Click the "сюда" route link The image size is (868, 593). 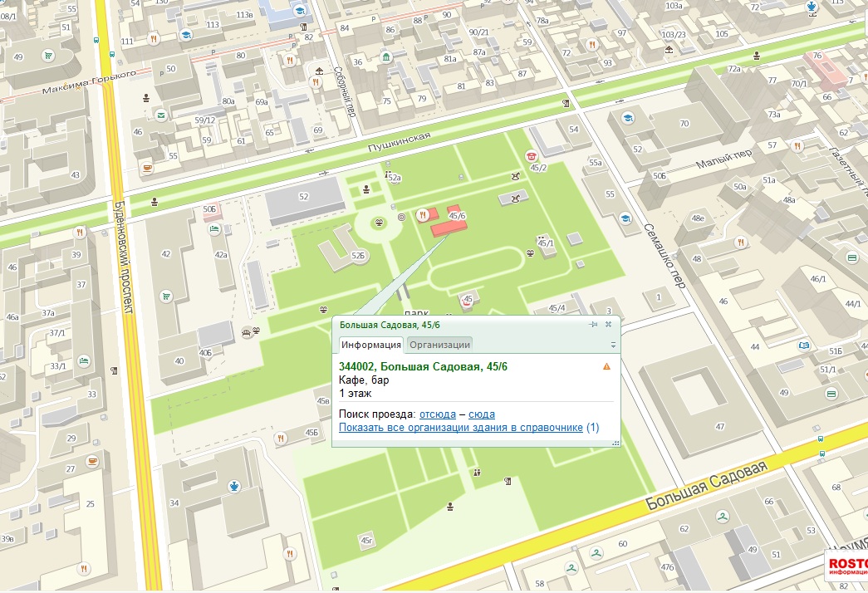(x=482, y=414)
